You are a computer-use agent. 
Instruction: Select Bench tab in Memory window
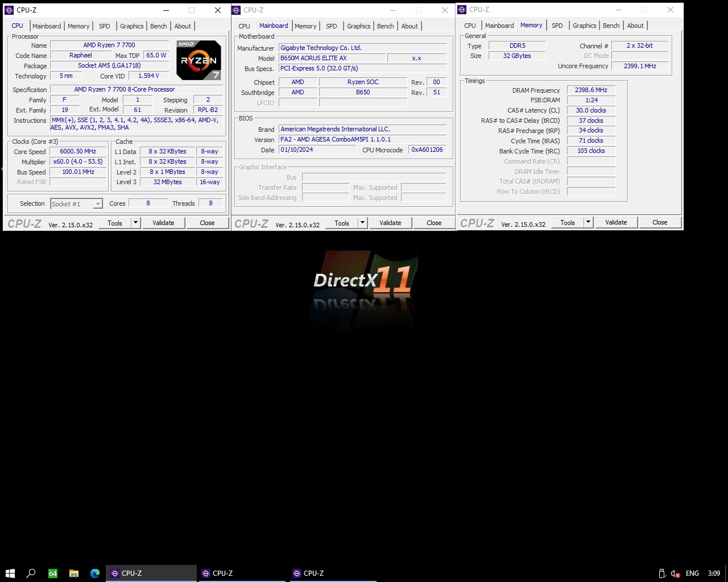611,26
